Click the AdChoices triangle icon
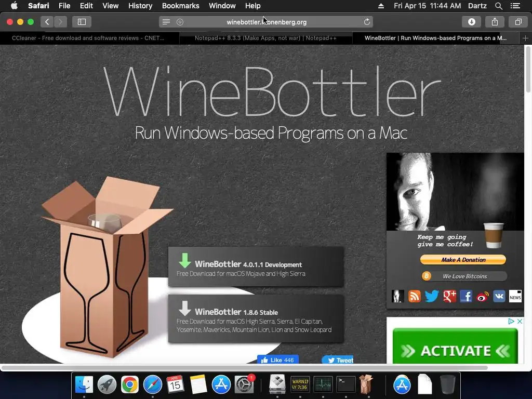 click(511, 321)
